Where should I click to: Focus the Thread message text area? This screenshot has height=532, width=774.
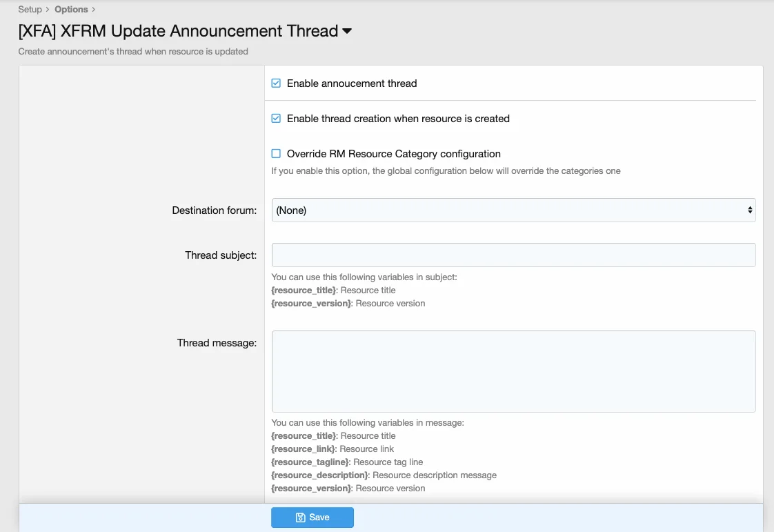pos(513,371)
